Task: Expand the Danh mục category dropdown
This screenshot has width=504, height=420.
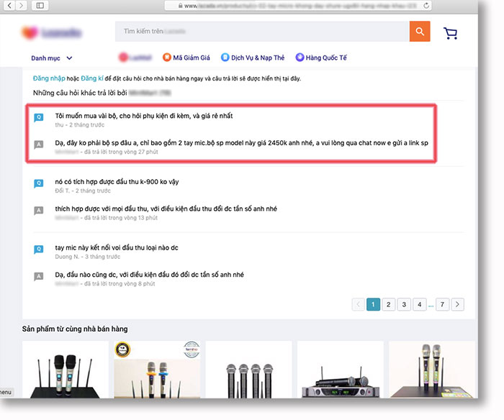Action: [x=52, y=58]
